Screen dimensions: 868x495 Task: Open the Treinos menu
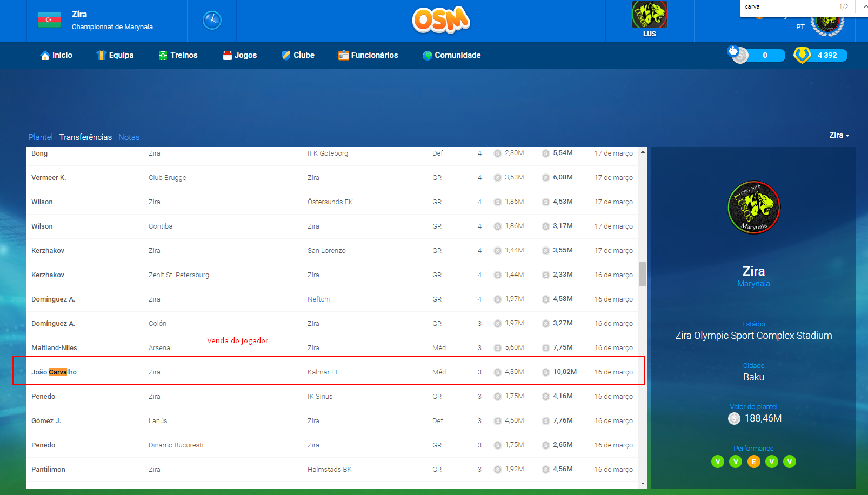(178, 55)
